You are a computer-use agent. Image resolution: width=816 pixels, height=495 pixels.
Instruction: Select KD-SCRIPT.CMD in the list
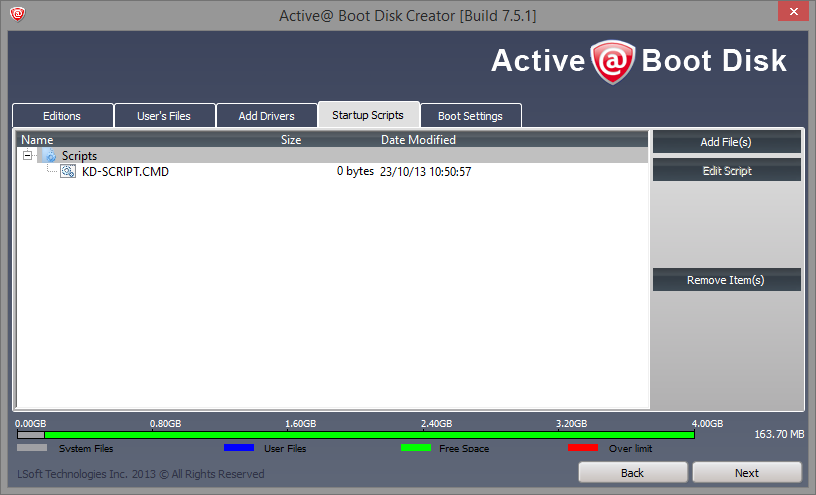click(x=125, y=172)
